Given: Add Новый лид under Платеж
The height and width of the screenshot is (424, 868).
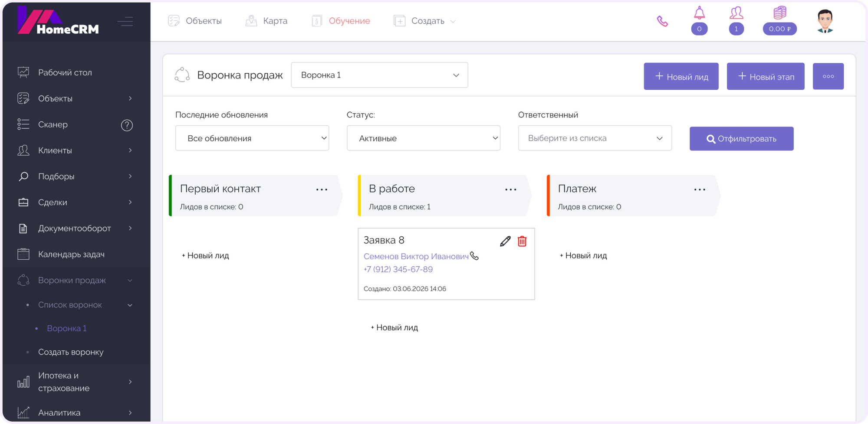Looking at the screenshot, I should [583, 256].
